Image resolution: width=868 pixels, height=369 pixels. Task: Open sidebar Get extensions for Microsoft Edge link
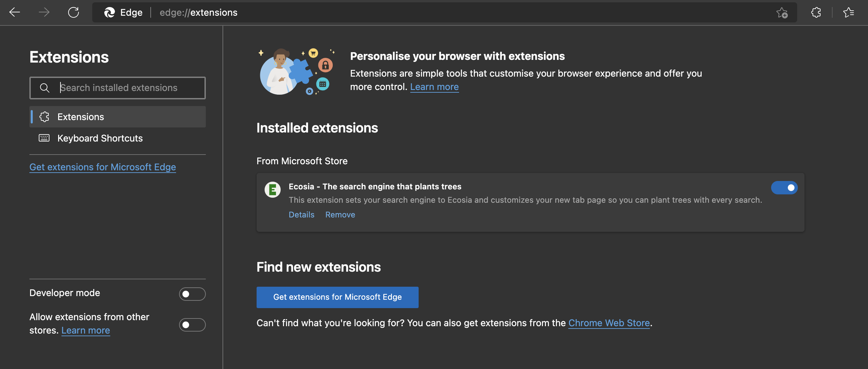point(103,167)
